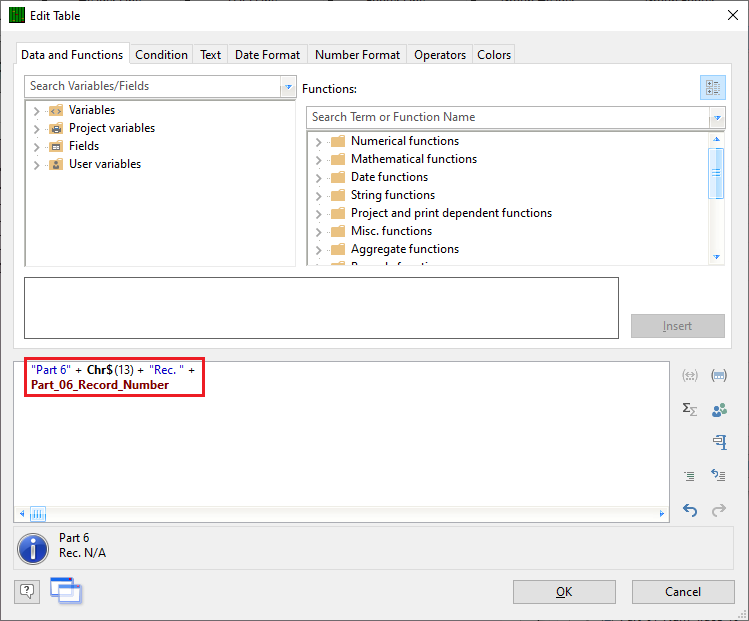Click the indent formula lines icon
This screenshot has width=749, height=621.
[689, 476]
